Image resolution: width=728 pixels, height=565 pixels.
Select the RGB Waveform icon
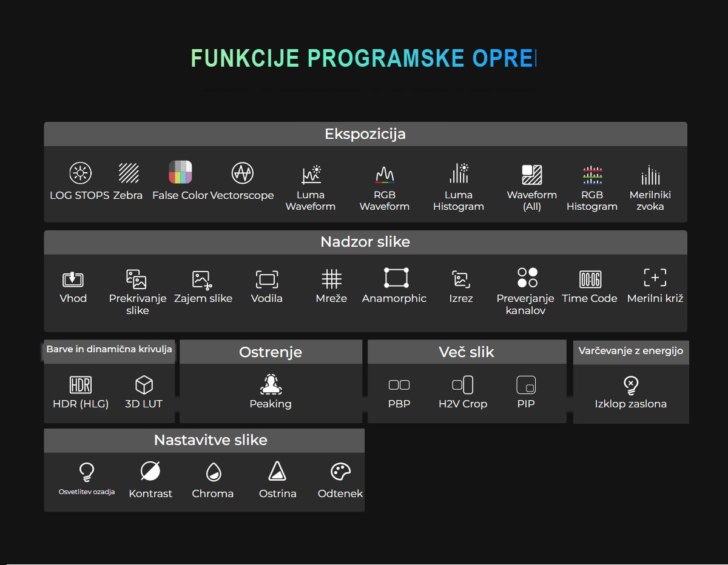[x=385, y=175]
